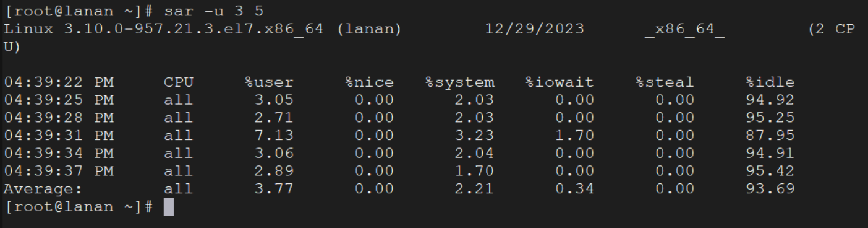Click the 04:39:37 PM timestamp

[x=59, y=171]
